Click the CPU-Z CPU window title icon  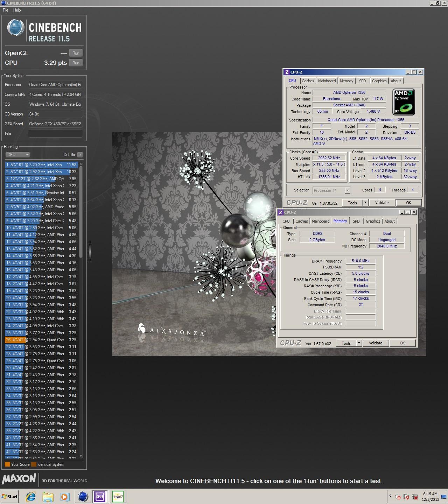287,72
